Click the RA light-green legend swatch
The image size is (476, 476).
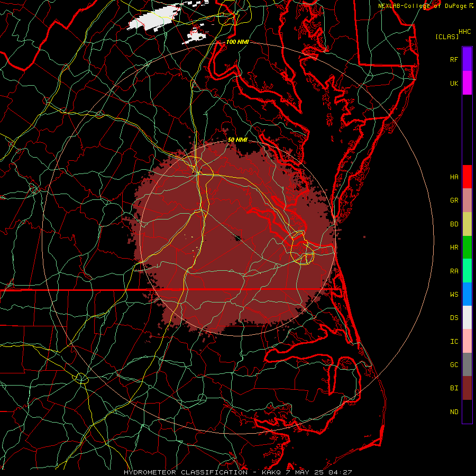click(467, 271)
